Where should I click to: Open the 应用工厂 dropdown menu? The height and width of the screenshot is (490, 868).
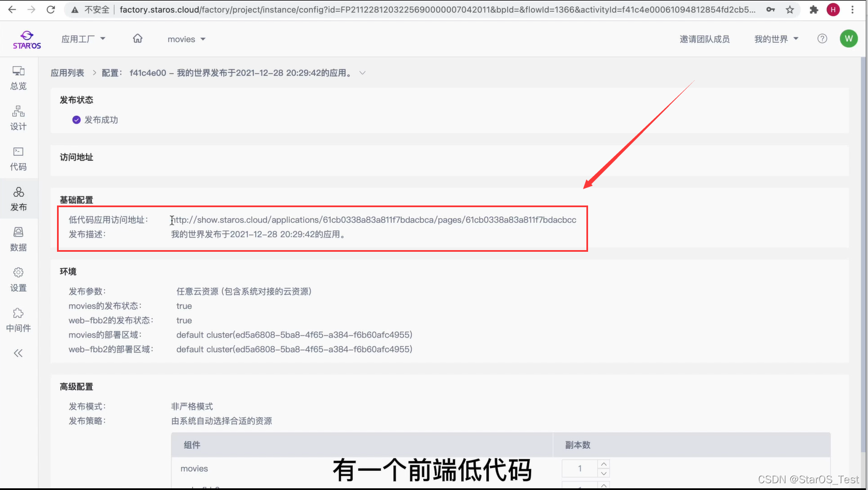point(84,39)
